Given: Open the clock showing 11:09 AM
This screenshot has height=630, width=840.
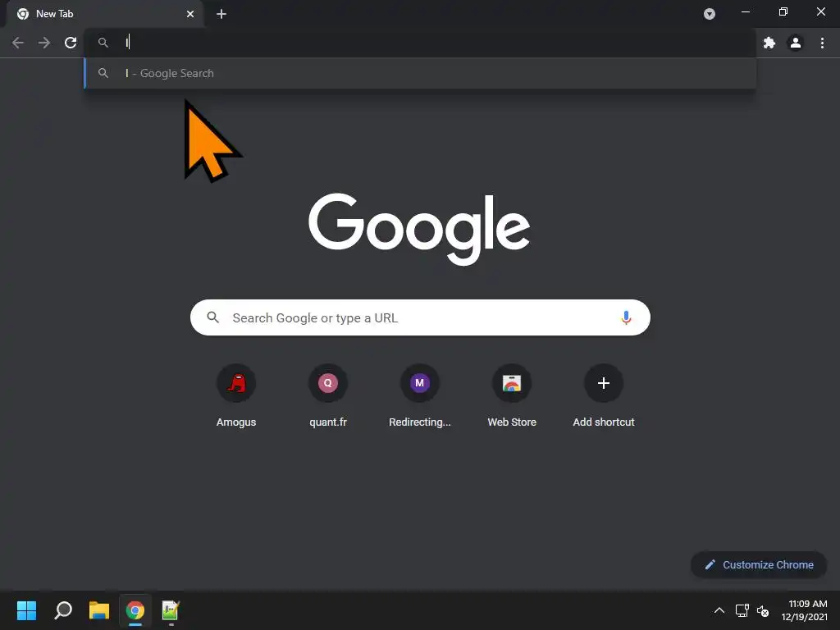Looking at the screenshot, I should point(804,610).
